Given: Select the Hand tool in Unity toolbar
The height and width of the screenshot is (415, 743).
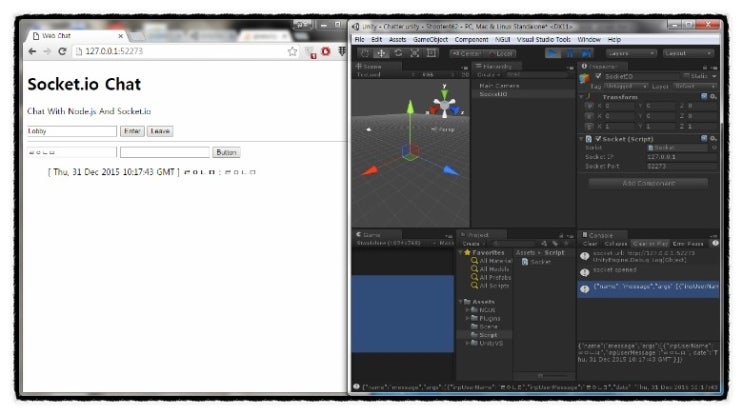Looking at the screenshot, I should [x=364, y=53].
